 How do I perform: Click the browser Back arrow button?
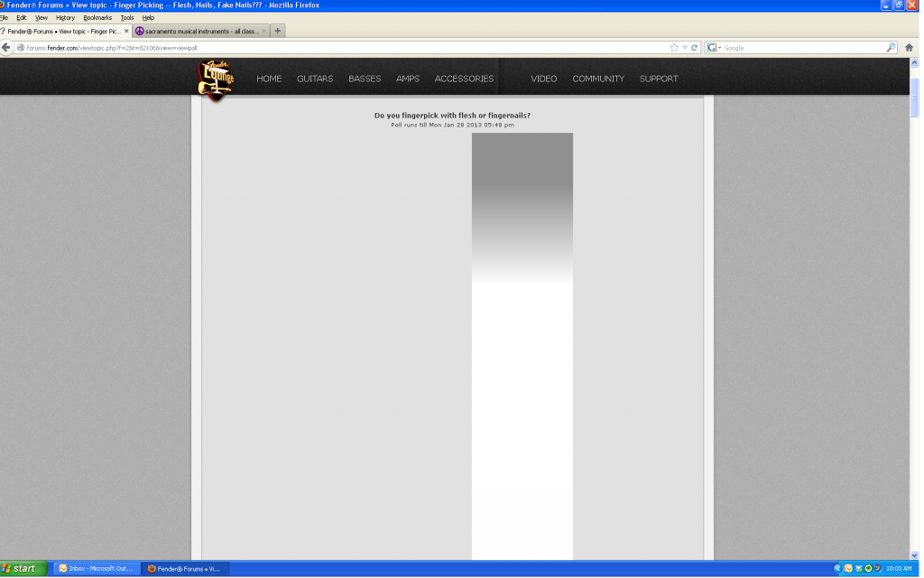6,47
